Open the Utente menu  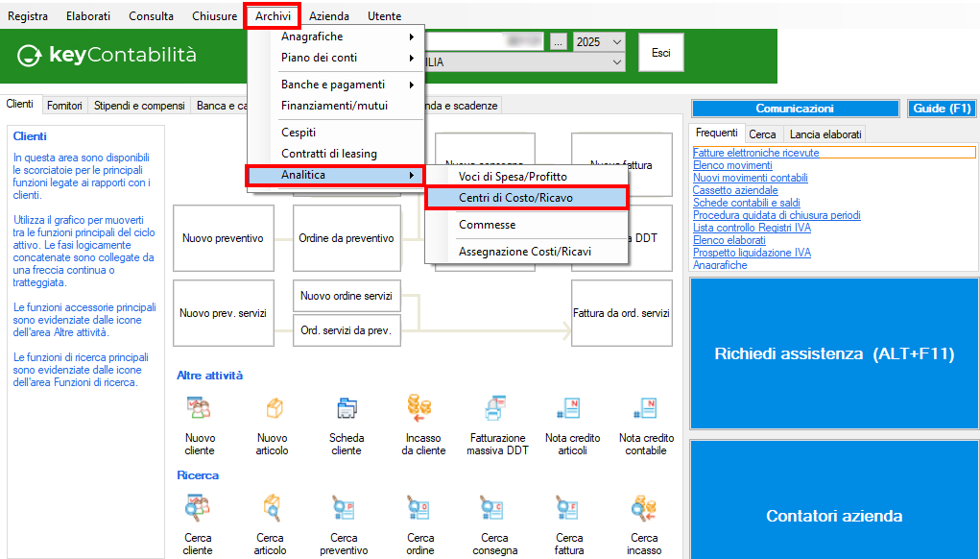[x=384, y=16]
